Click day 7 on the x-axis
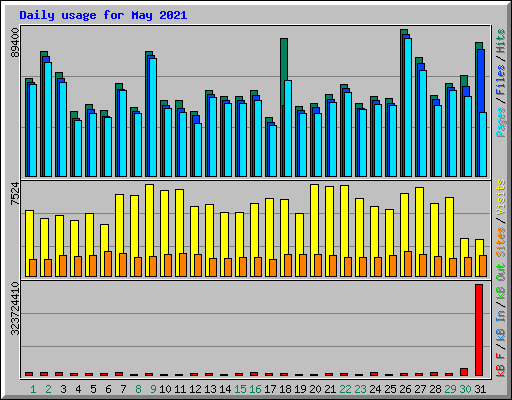512x400 pixels. (123, 389)
